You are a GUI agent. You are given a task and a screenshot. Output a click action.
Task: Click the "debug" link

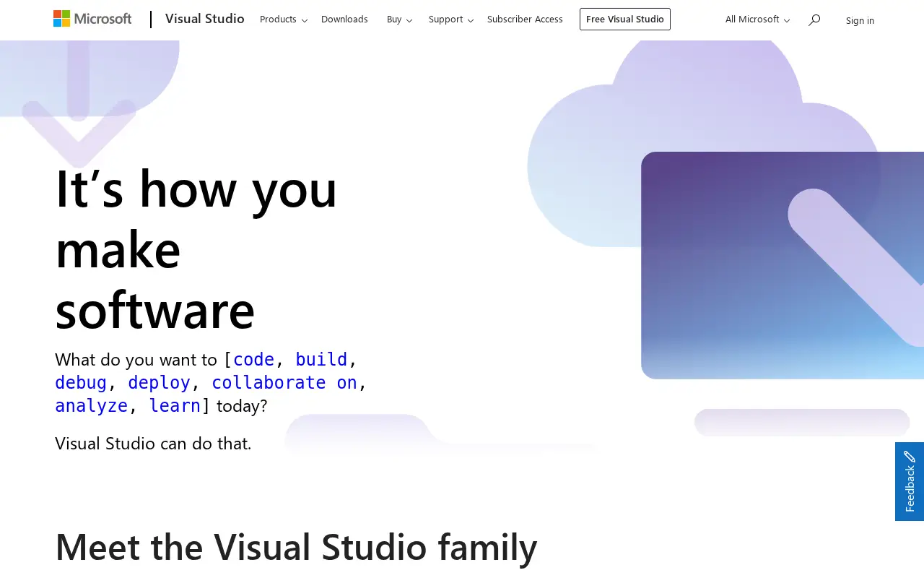[81, 382]
